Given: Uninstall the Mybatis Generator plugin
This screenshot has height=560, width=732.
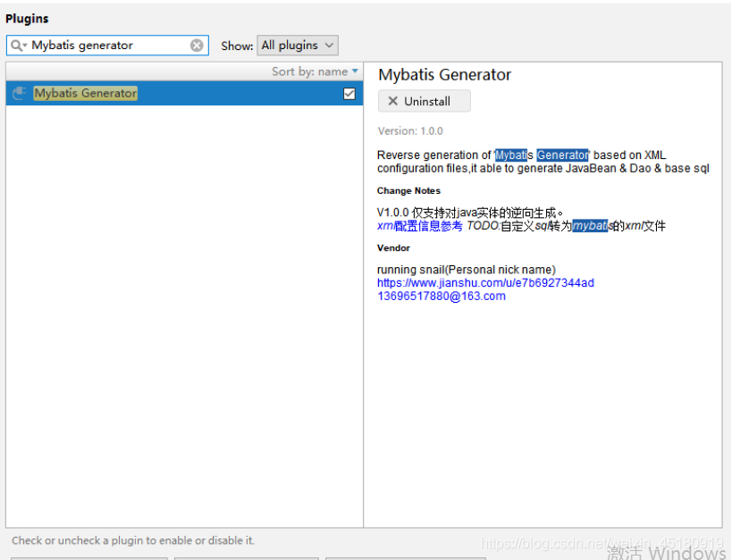Looking at the screenshot, I should click(x=425, y=101).
